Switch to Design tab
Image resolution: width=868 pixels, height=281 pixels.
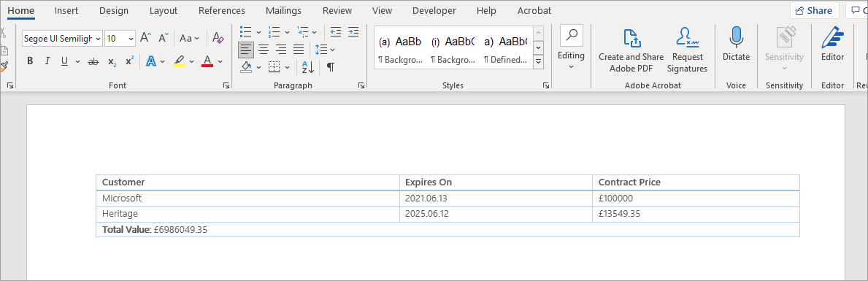(x=113, y=10)
